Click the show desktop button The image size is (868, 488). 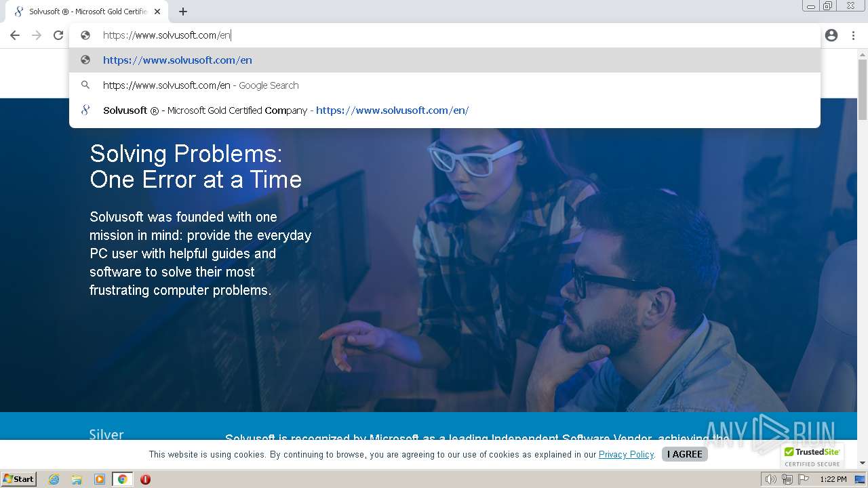coord(860,479)
